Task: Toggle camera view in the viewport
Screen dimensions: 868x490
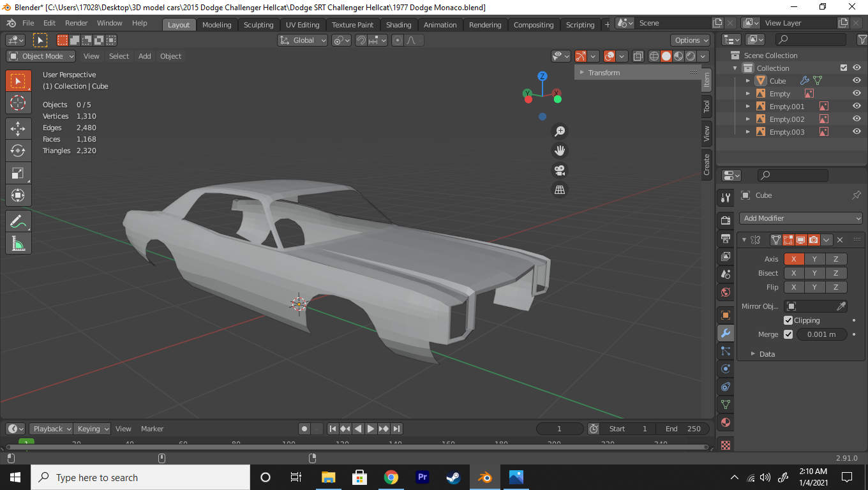Action: coord(560,170)
